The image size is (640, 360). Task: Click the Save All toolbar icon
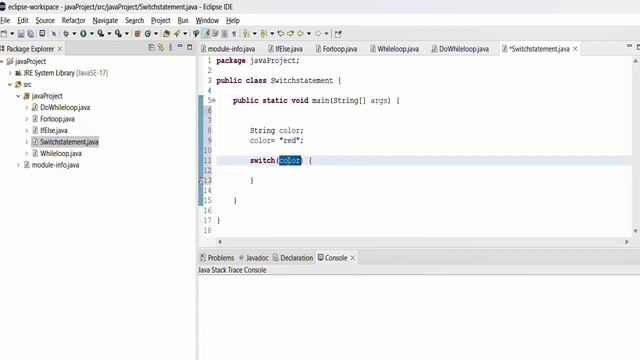[x=31, y=34]
